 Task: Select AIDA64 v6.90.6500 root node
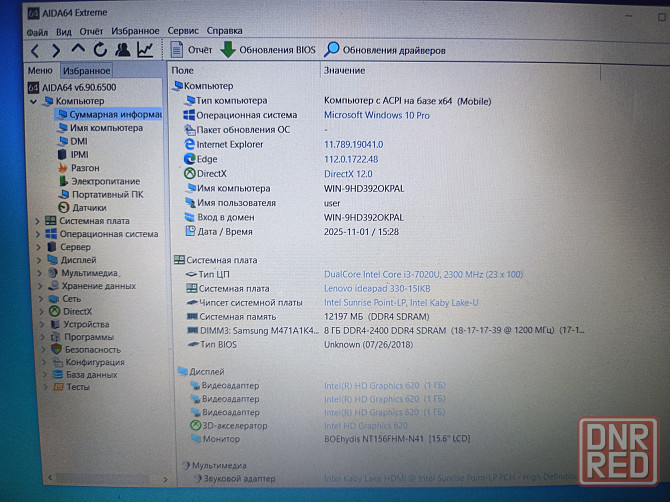coord(72,88)
